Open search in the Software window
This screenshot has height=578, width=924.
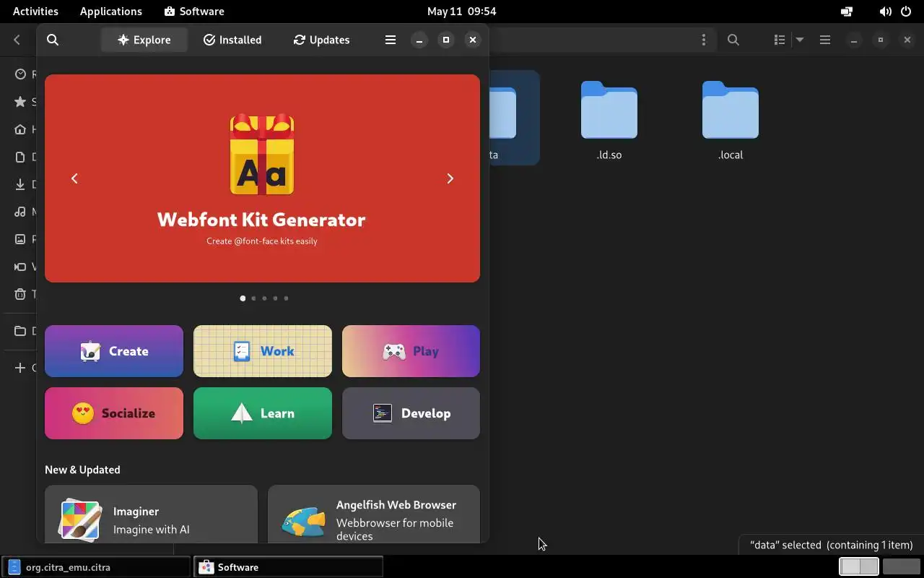[x=53, y=40]
